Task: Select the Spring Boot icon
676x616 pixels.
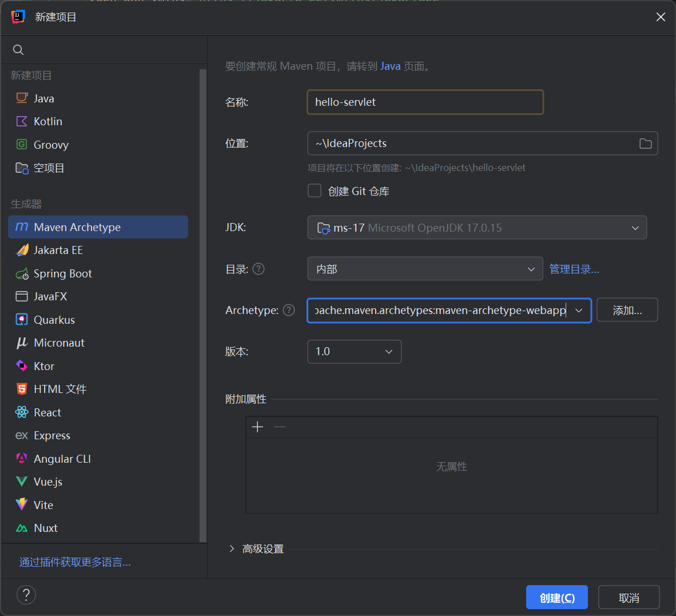Action: 22,273
